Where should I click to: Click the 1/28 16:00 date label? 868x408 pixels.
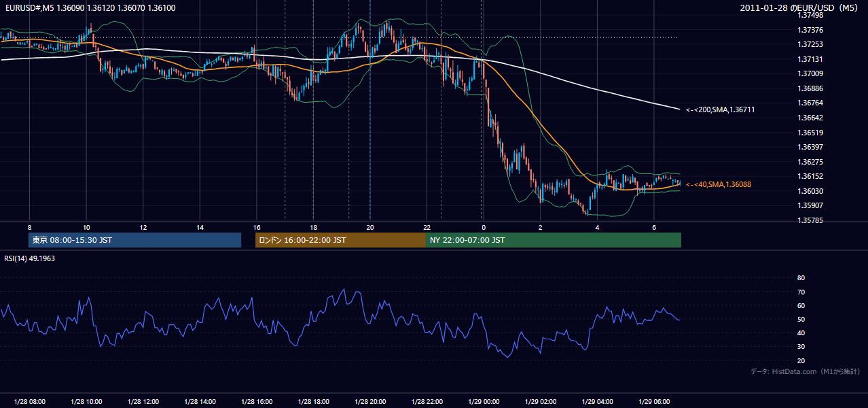pos(257,402)
